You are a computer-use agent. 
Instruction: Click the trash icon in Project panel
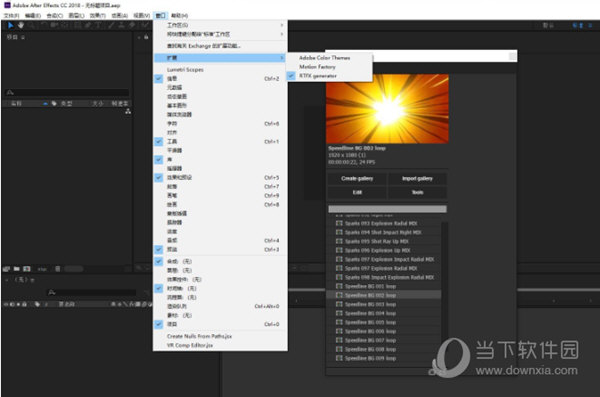coord(58,269)
